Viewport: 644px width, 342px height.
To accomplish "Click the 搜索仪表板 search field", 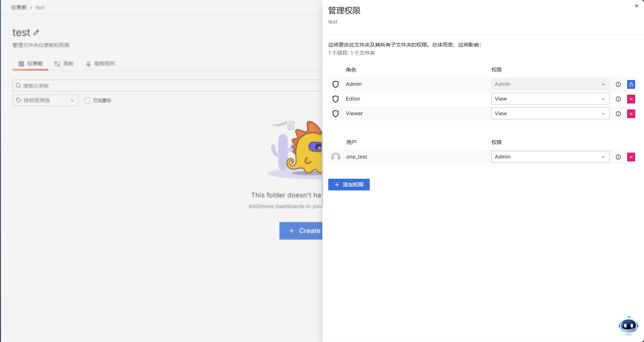I will (165, 85).
